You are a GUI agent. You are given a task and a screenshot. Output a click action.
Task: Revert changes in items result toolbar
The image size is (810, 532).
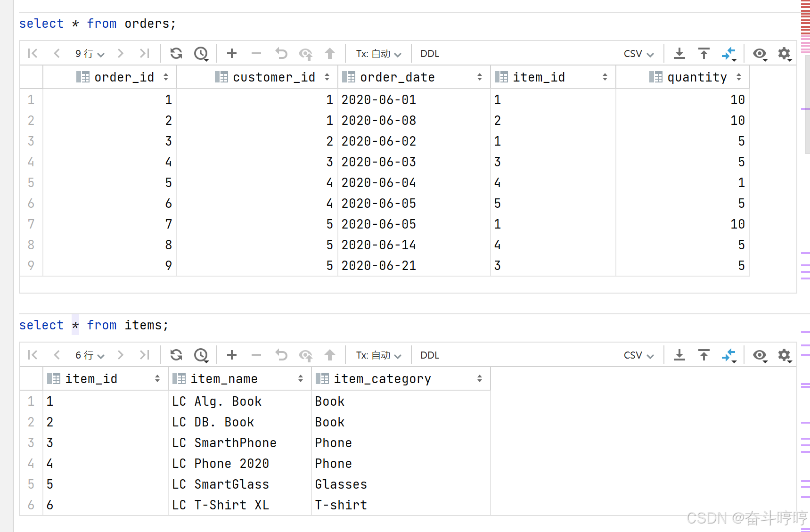point(281,355)
